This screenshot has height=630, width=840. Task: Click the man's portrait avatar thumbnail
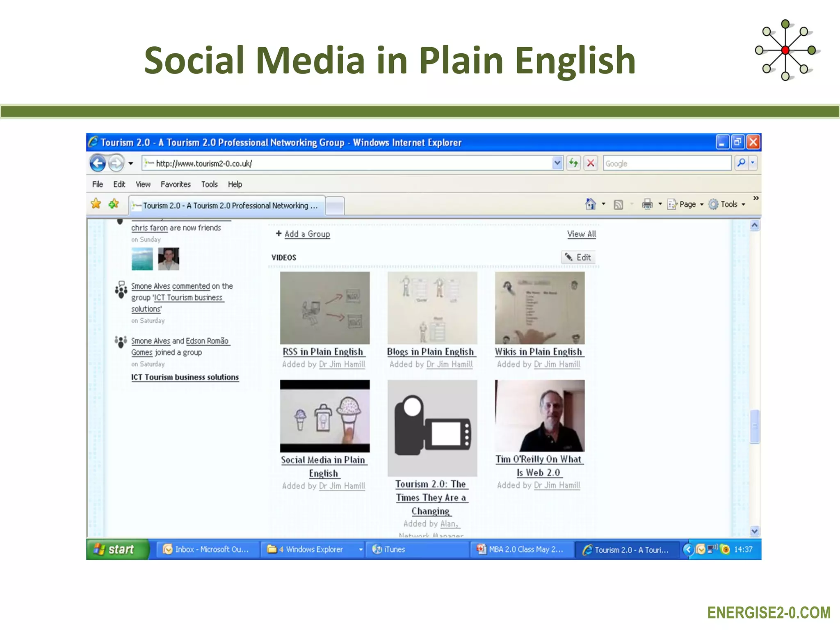point(169,259)
